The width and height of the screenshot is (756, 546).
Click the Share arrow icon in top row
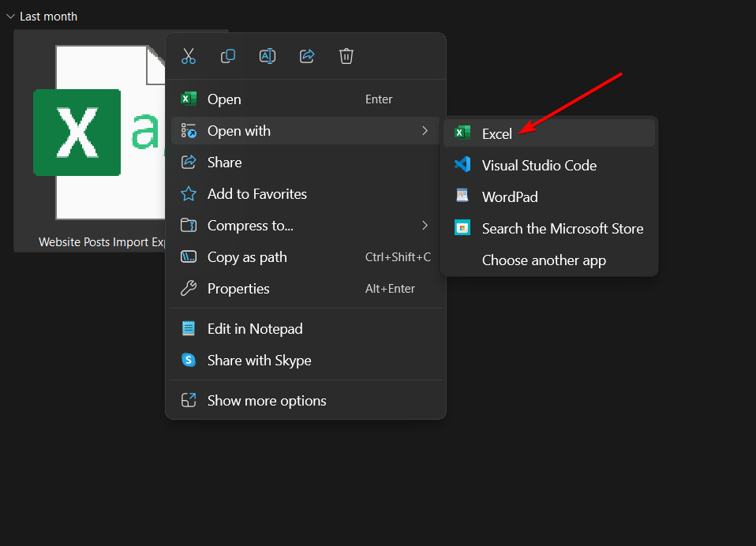(307, 56)
